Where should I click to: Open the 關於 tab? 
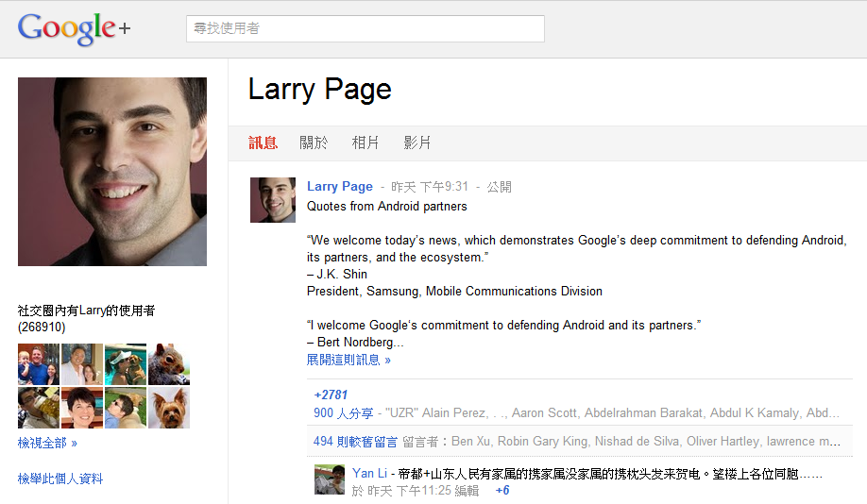[x=314, y=143]
